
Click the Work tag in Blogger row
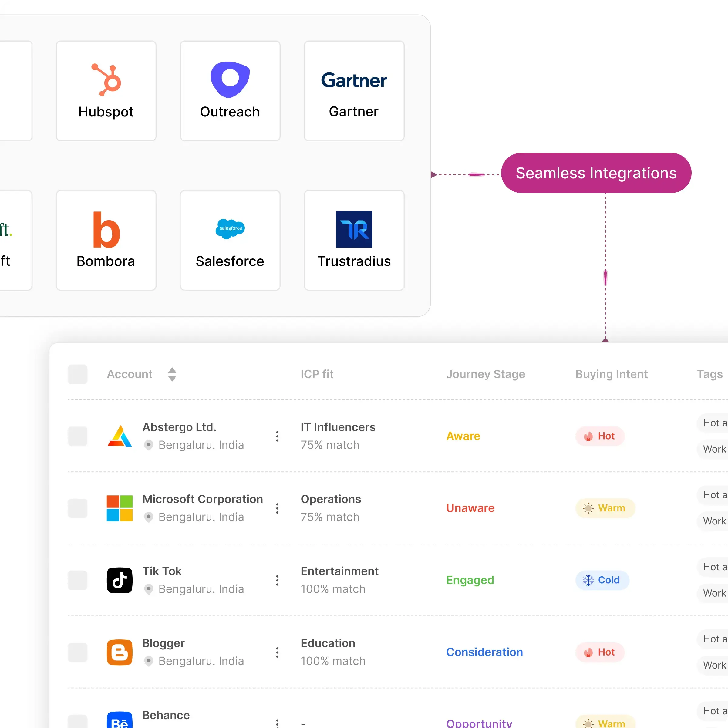tap(713, 665)
